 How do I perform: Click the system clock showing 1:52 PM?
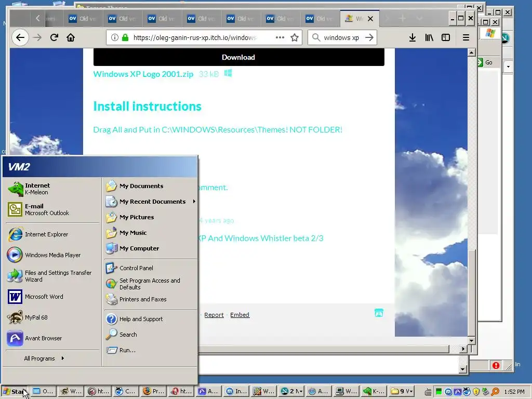click(514, 392)
